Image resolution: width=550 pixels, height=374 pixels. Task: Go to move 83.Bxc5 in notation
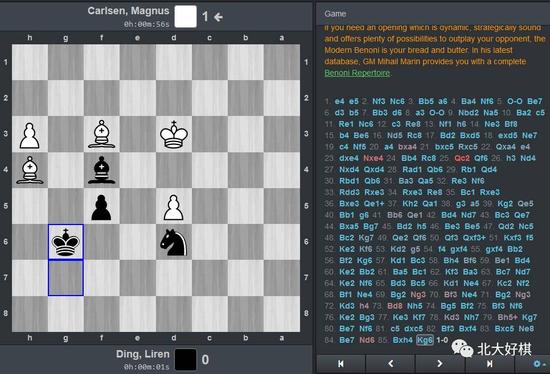click(x=505, y=329)
